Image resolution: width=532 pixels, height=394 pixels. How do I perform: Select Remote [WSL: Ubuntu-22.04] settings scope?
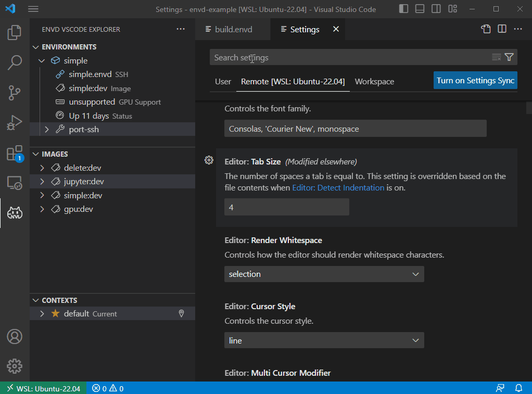293,81
